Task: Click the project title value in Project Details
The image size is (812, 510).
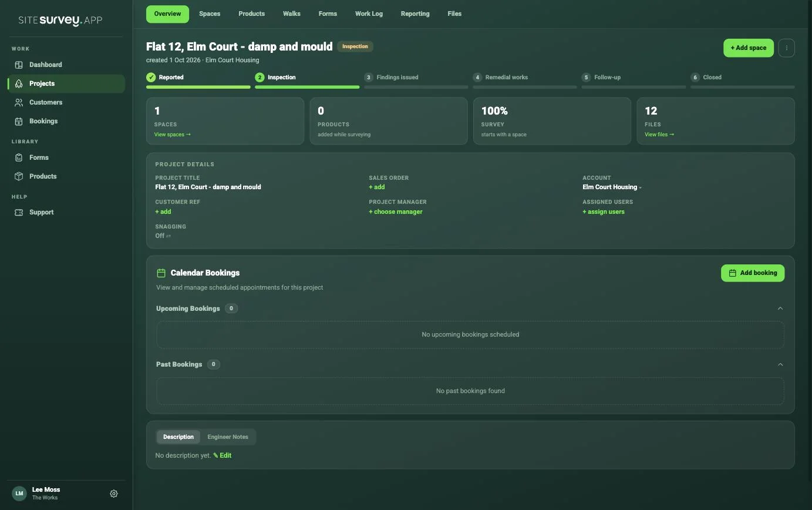Action: (x=208, y=187)
